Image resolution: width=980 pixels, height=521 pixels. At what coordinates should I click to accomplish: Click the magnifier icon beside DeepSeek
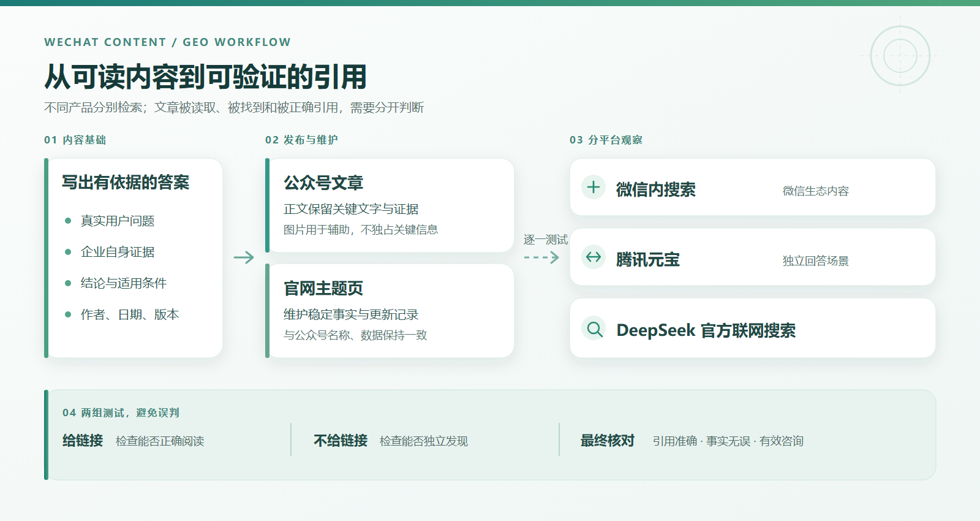pyautogui.click(x=594, y=329)
